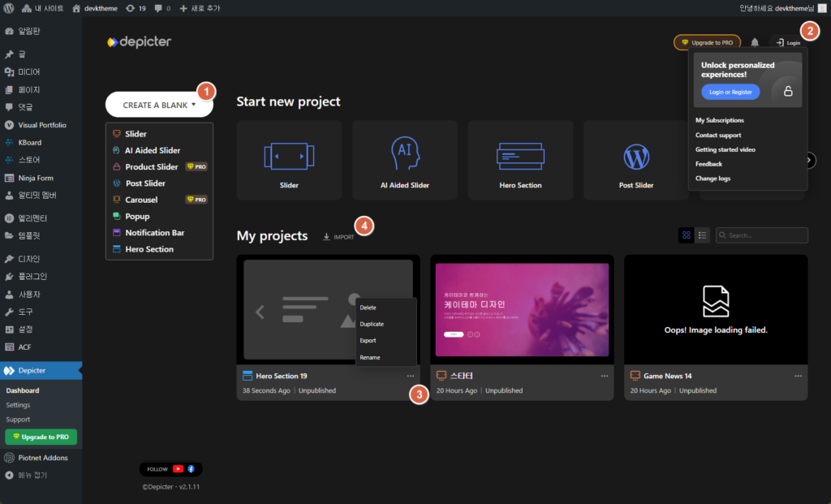Open Depicter Settings submenu item
Screen dimensions: 831x504
point(18,405)
